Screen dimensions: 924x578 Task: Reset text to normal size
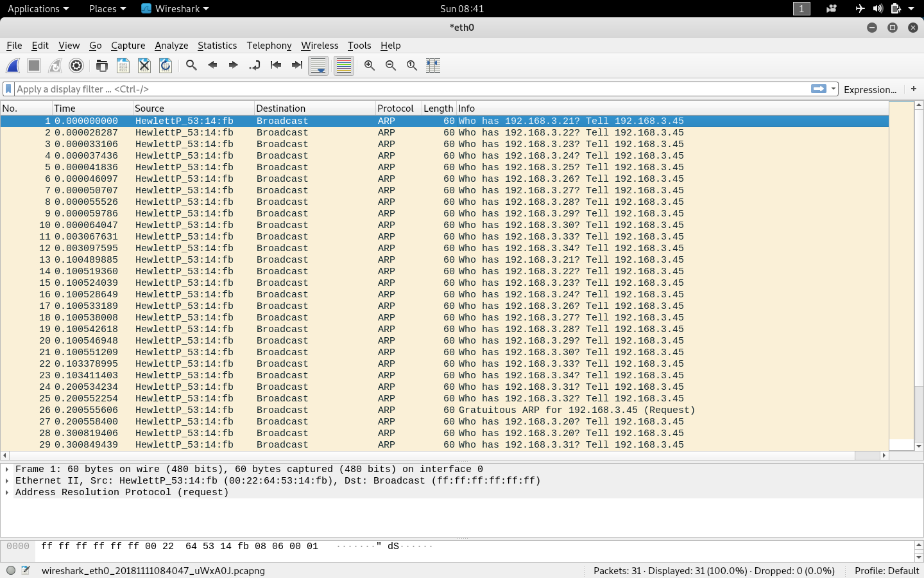pyautogui.click(x=412, y=66)
